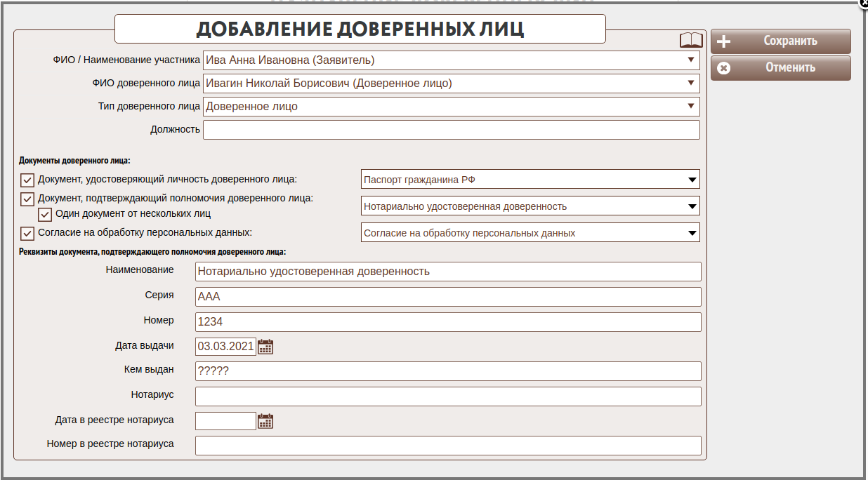Disable Один документ от нескольких лиц

pyautogui.click(x=45, y=214)
